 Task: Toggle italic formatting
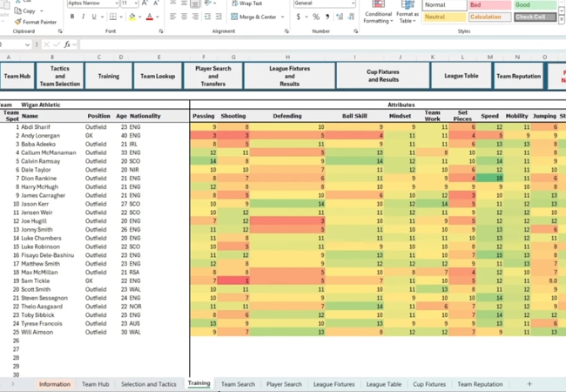point(84,17)
